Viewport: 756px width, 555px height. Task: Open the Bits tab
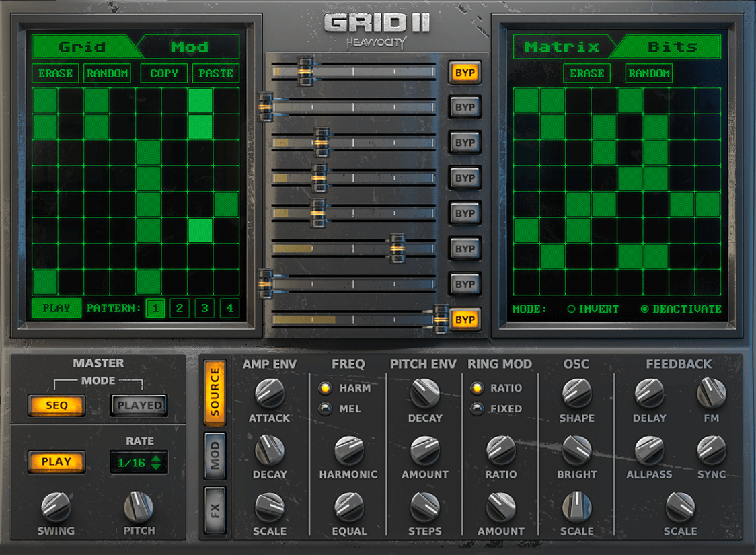coord(672,47)
